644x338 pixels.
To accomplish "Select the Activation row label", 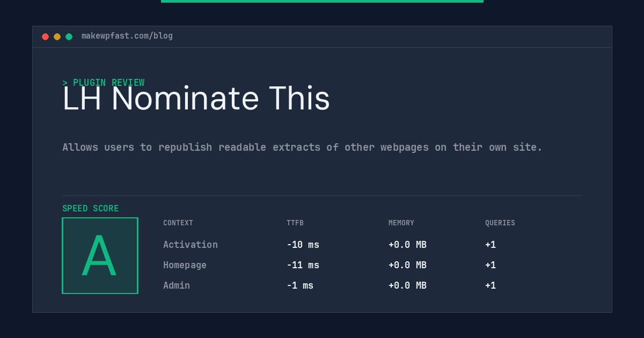I will pos(191,245).
